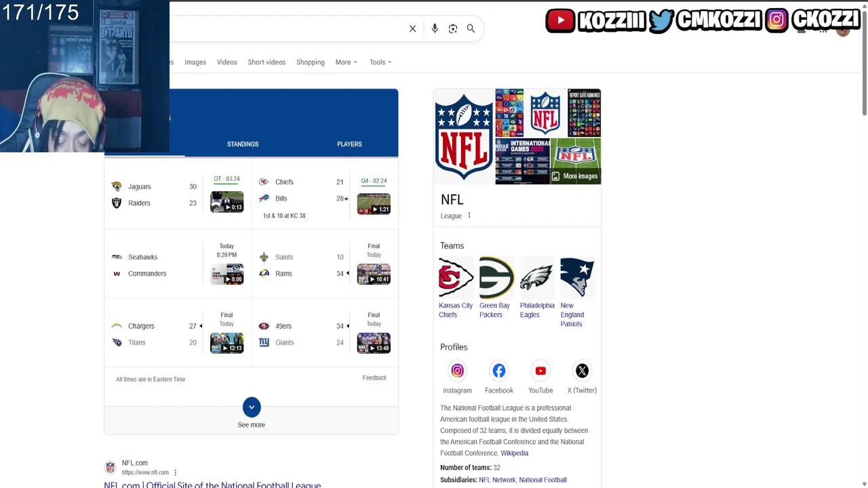Viewport: 868px width, 488px height.
Task: Click the magnifying glass search icon
Action: click(x=471, y=28)
